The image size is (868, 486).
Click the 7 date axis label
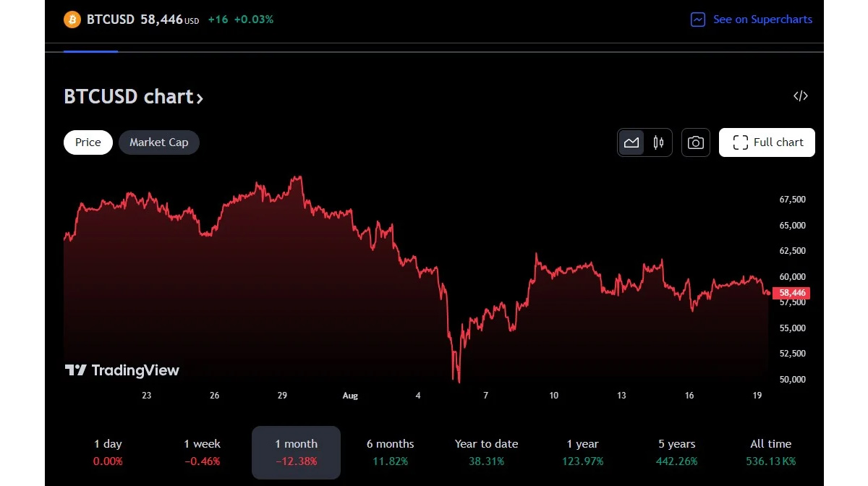pos(486,396)
